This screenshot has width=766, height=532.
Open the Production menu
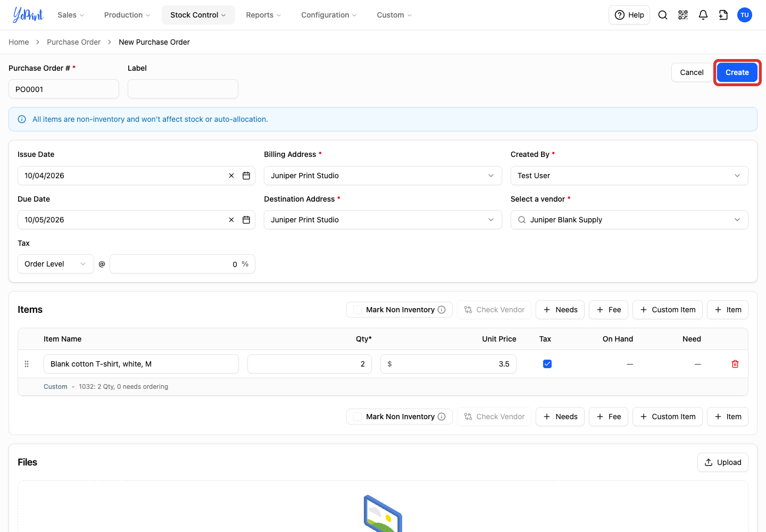(x=127, y=15)
